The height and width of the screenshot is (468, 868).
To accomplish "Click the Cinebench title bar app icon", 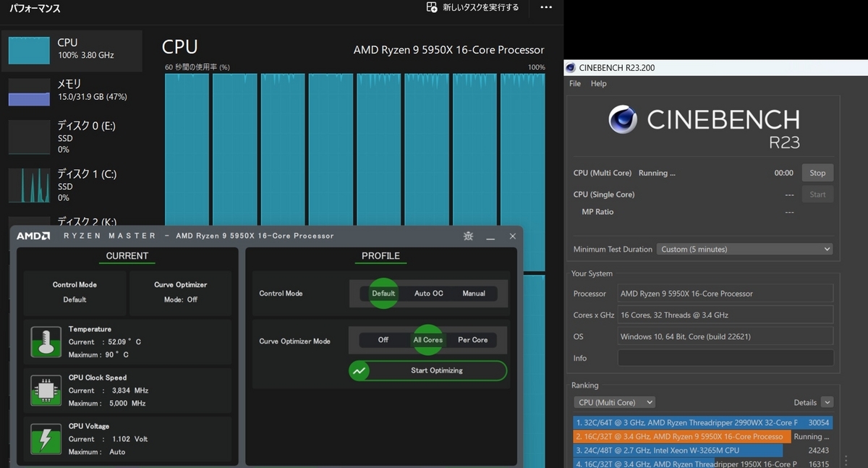I will pyautogui.click(x=571, y=68).
